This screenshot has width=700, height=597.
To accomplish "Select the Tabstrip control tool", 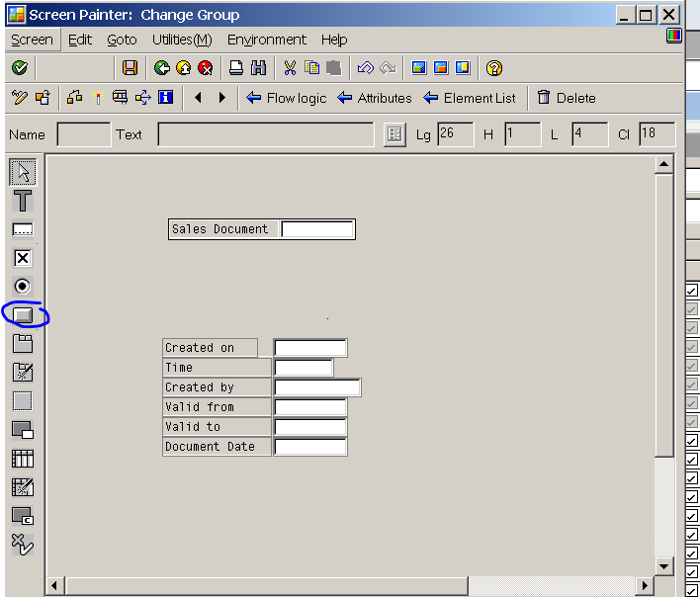I will tap(23, 344).
